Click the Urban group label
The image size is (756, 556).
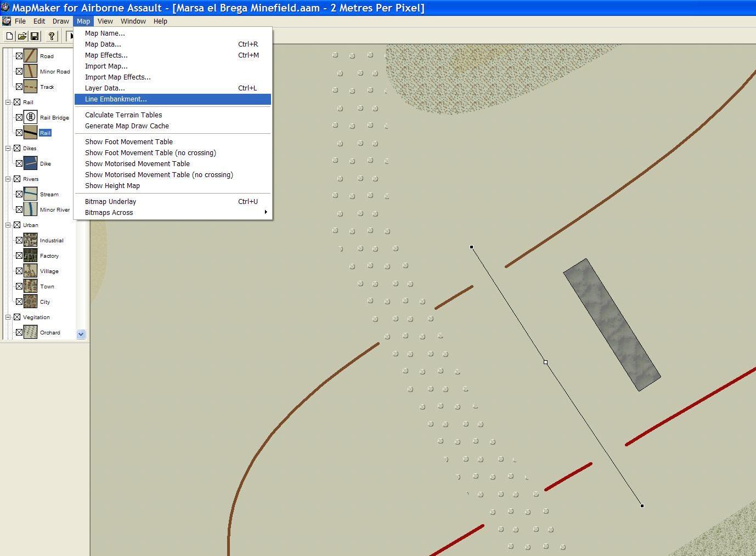pos(31,225)
